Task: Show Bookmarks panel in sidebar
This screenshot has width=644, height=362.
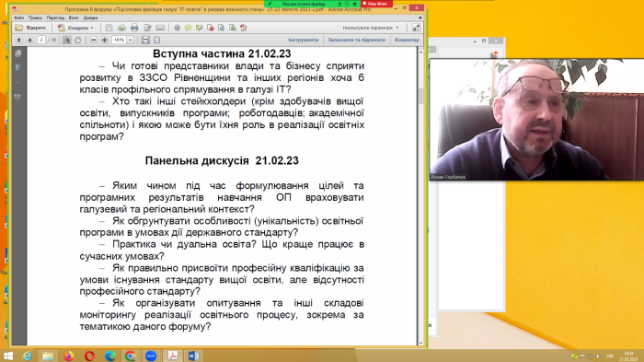Action: (18, 68)
